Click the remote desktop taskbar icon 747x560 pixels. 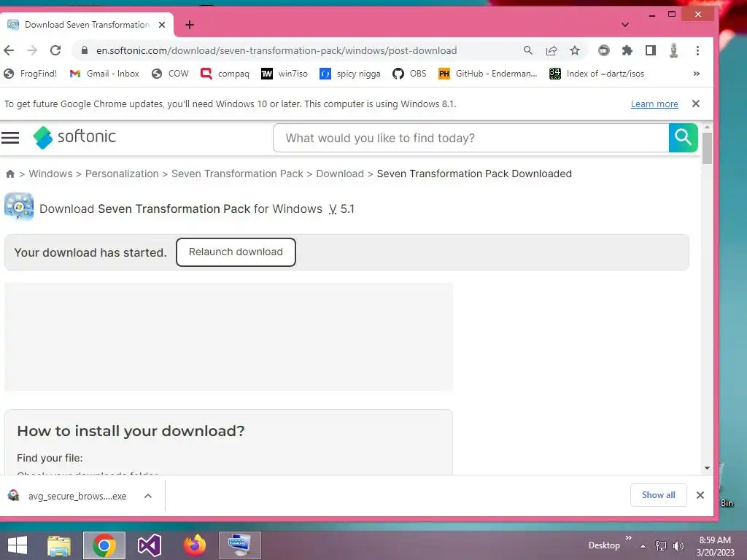240,545
